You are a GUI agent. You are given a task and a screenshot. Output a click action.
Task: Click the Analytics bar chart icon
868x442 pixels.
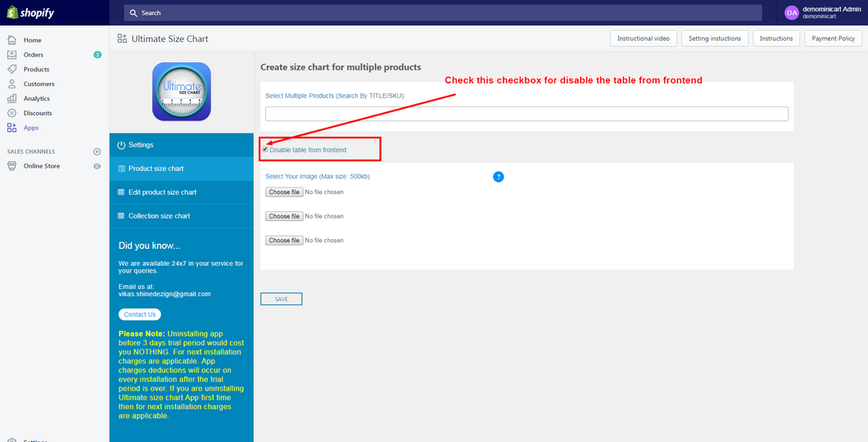(11, 98)
